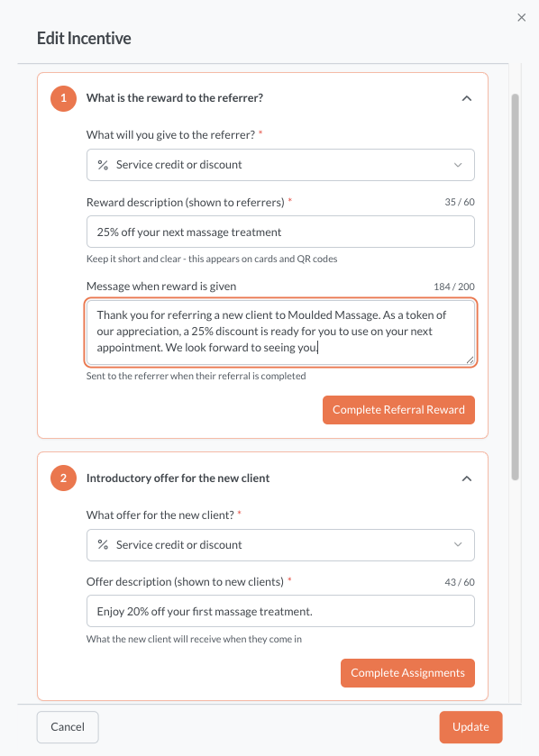
Task: Click the reward description text field
Action: [x=280, y=232]
